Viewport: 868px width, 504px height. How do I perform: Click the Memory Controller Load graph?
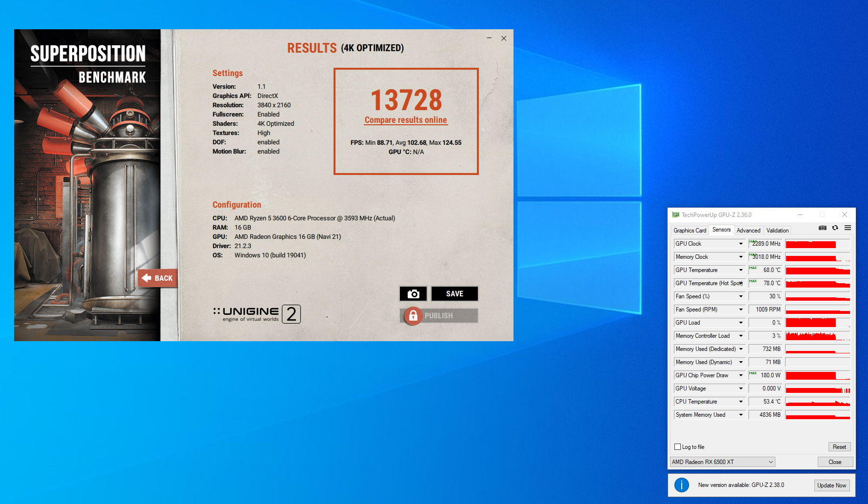point(818,336)
